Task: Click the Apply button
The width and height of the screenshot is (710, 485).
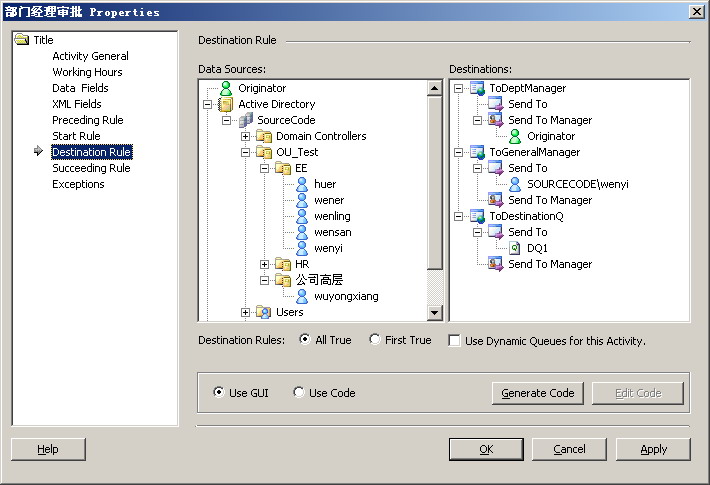Action: [x=653, y=449]
